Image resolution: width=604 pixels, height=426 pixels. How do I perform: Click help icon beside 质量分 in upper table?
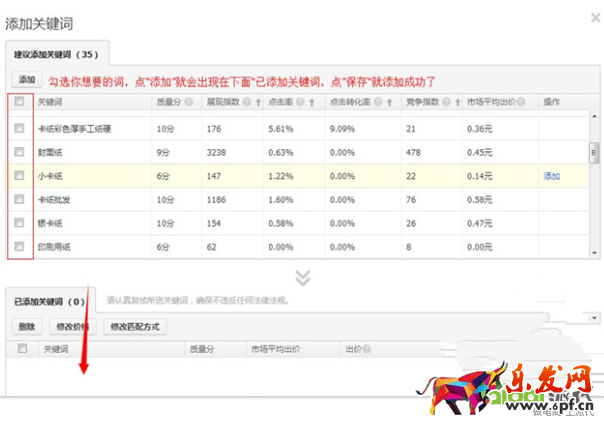[x=186, y=102]
